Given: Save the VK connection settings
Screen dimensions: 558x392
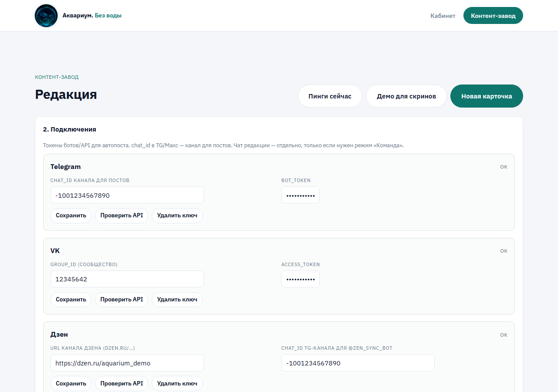Looking at the screenshot, I should [71, 300].
